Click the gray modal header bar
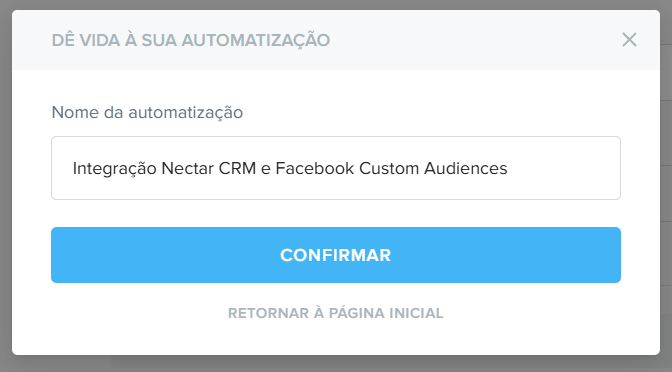 tap(471, 40)
